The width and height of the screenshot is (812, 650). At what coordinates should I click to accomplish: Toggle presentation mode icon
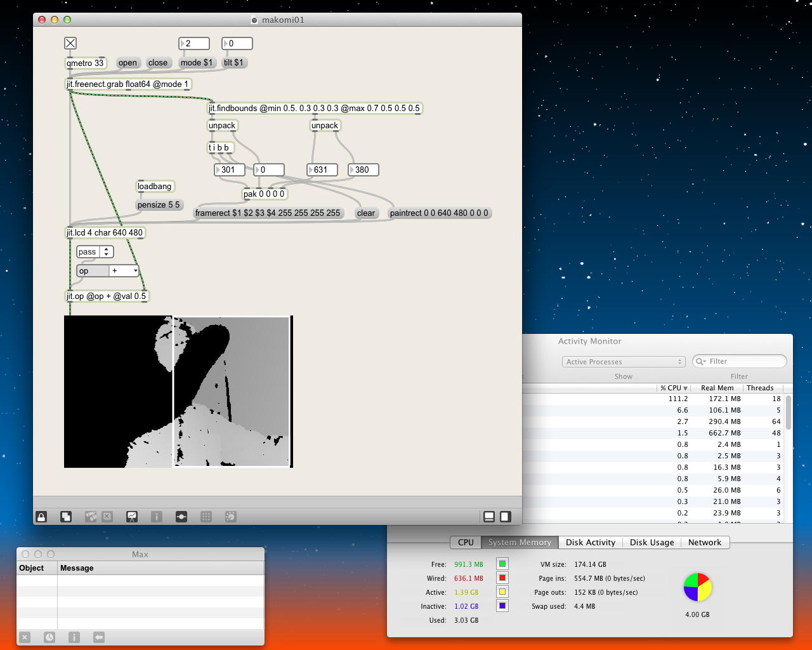(132, 517)
